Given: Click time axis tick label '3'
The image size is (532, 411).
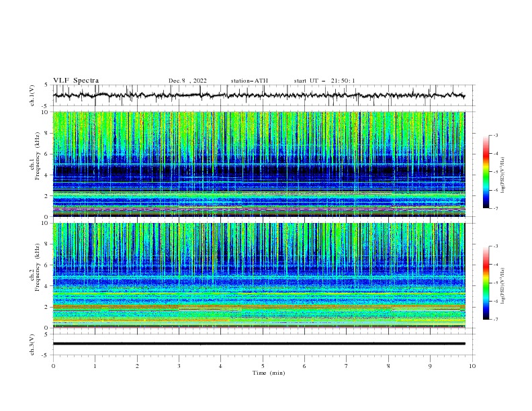Looking at the screenshot, I should point(179,366).
